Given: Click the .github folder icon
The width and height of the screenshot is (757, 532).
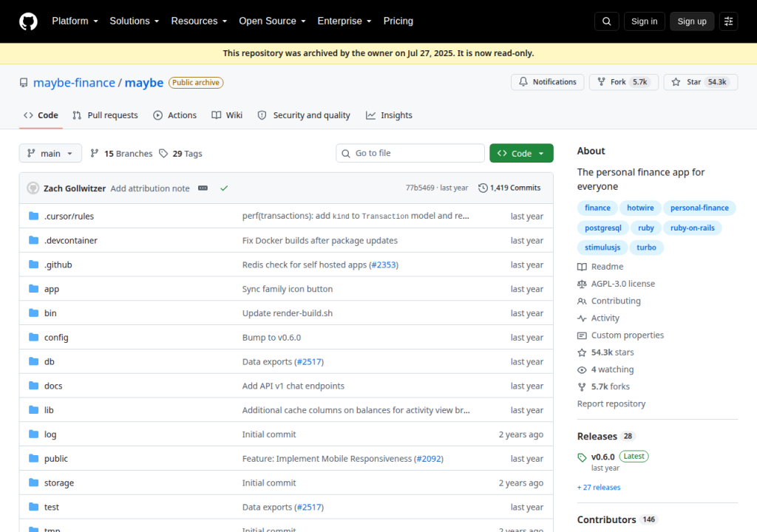Looking at the screenshot, I should (33, 264).
